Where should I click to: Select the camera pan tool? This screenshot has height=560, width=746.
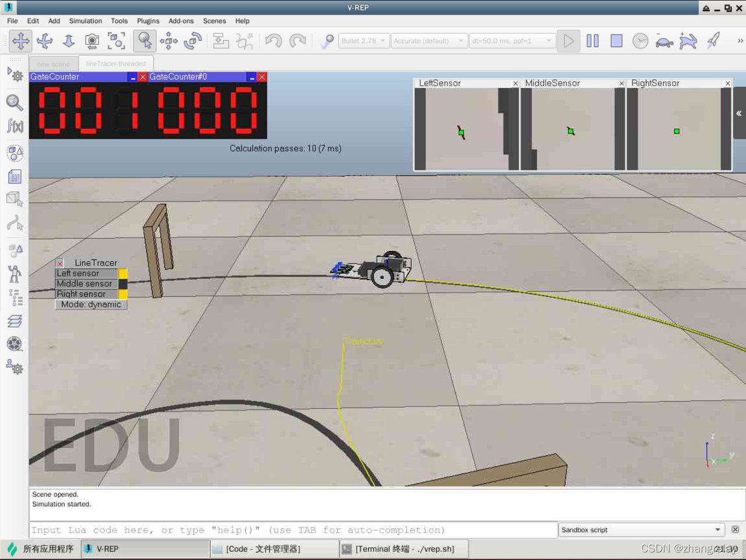[x=21, y=41]
